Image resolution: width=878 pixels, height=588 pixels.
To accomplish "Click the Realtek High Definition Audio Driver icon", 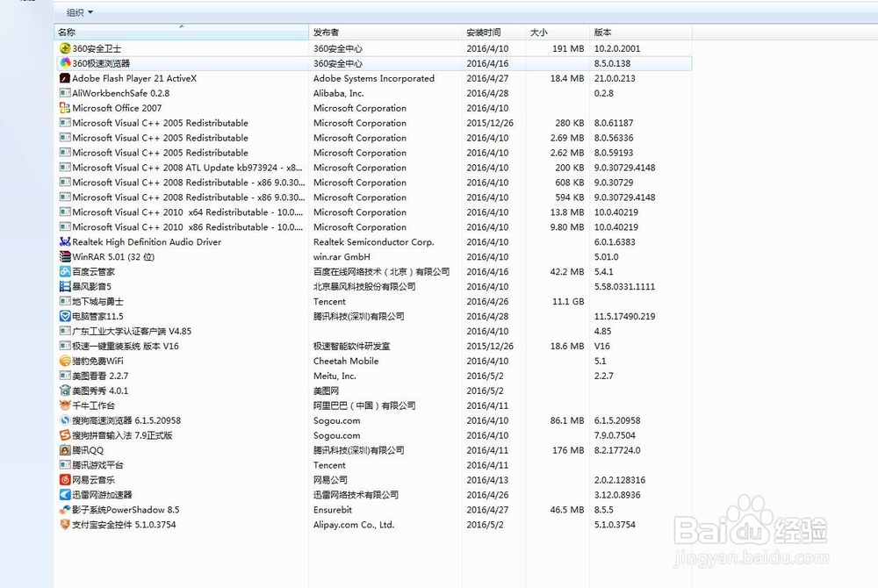I will pyautogui.click(x=65, y=241).
